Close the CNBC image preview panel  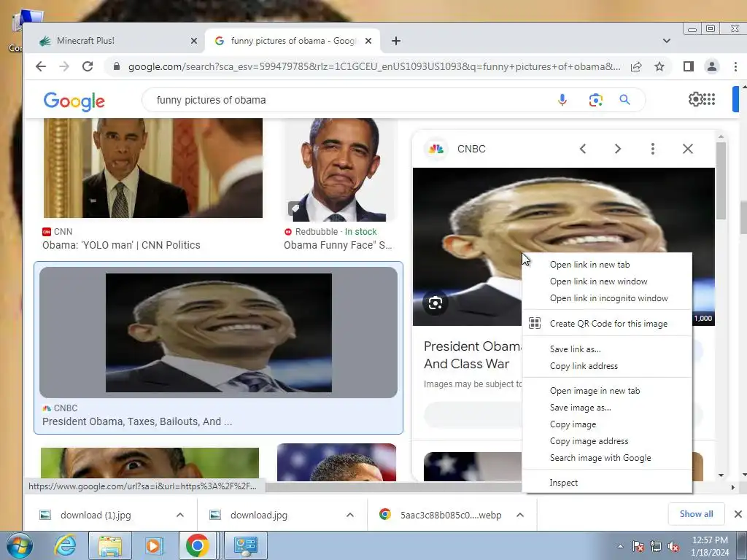(687, 149)
